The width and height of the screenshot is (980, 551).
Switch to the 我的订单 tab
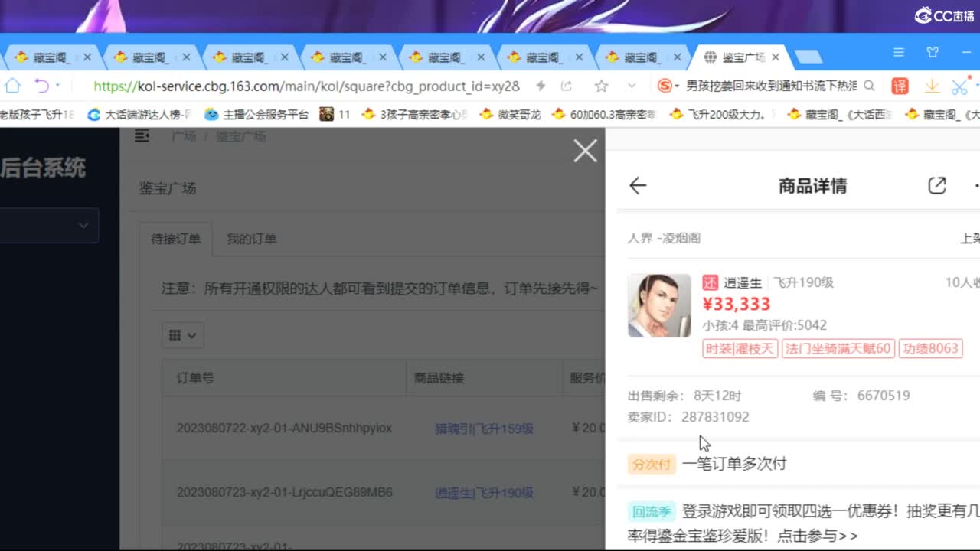click(x=251, y=239)
